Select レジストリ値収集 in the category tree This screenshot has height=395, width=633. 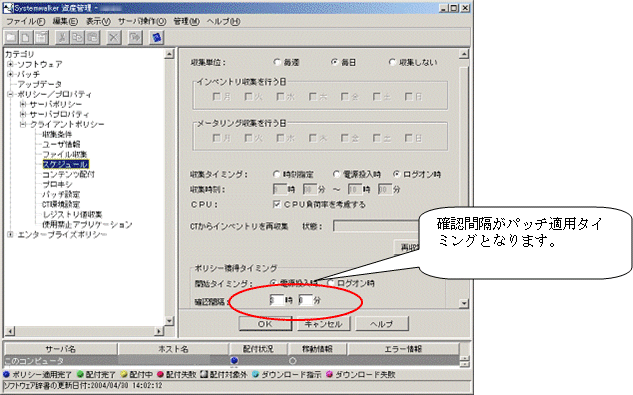[72, 214]
